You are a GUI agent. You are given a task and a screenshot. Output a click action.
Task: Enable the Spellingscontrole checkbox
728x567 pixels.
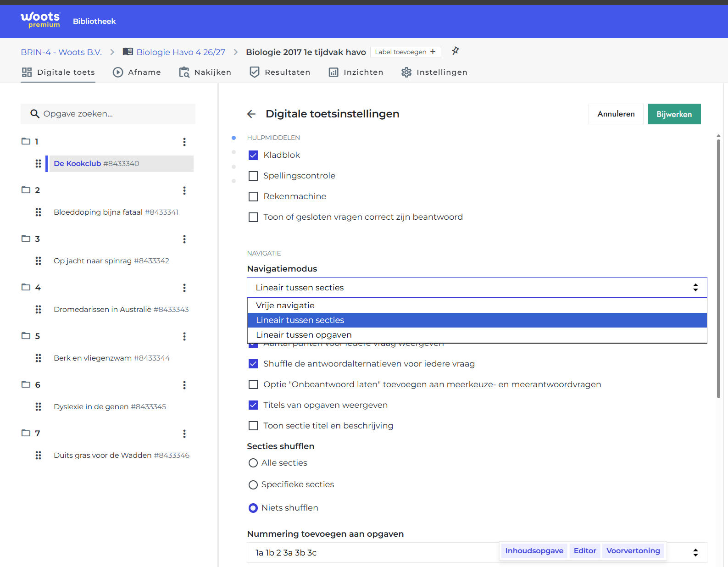coord(253,176)
